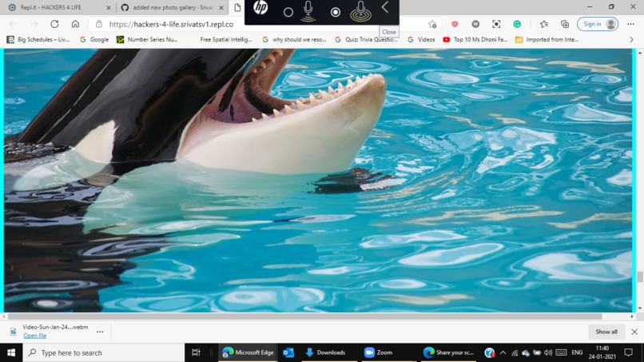Viewport: 644px width, 362px height.
Task: Open the Windows Start menu
Action: click(11, 352)
